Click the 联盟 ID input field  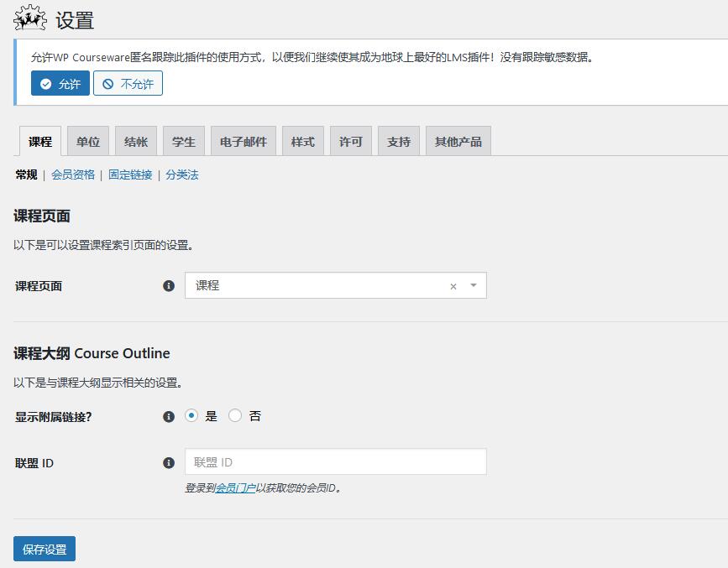coord(336,462)
